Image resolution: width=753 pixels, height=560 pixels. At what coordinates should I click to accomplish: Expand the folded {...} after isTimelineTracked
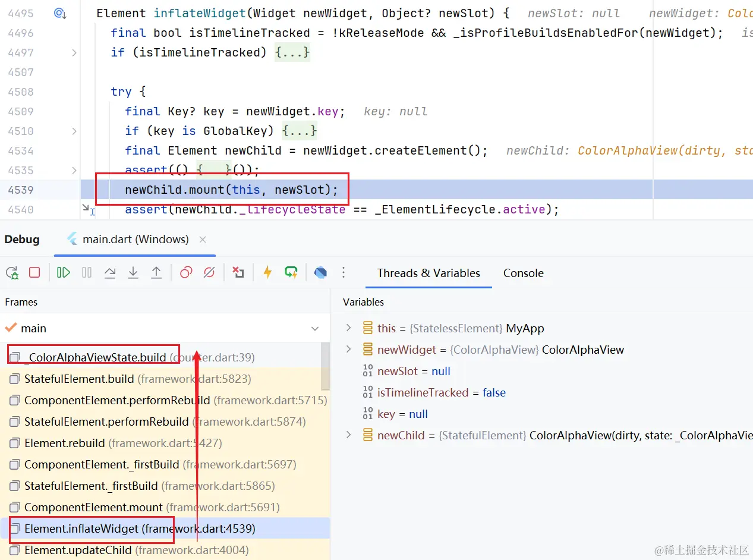[292, 52]
